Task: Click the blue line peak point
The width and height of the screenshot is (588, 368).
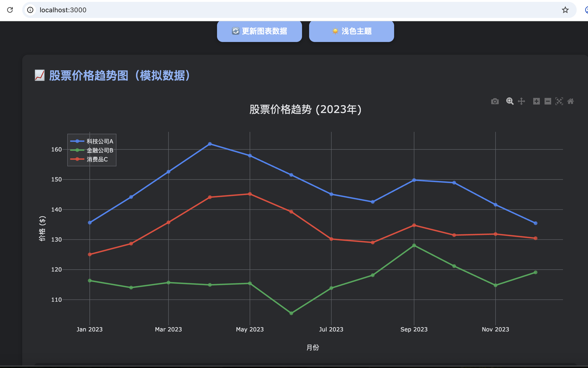Action: pos(210,144)
